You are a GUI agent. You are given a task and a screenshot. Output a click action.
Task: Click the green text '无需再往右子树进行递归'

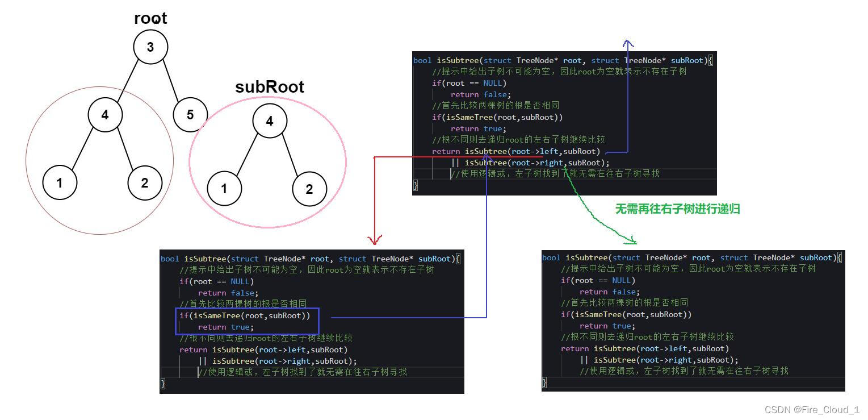(678, 209)
